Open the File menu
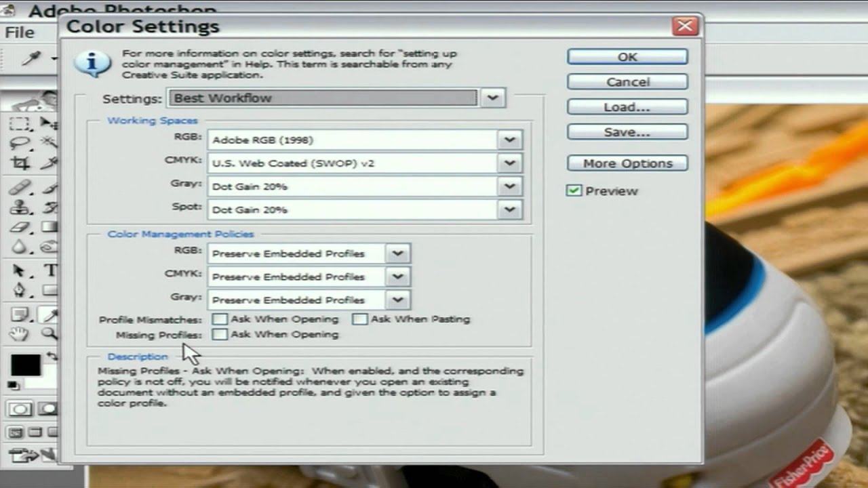This screenshot has height=488, width=868. tap(20, 33)
